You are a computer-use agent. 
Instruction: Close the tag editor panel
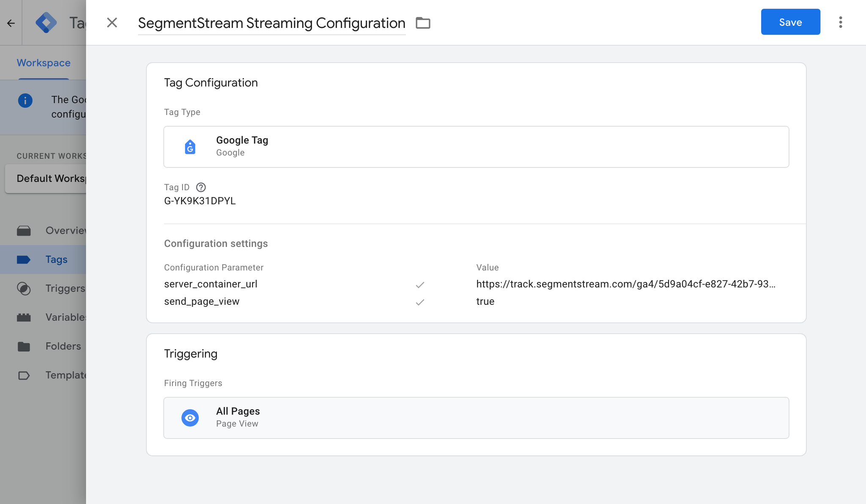[x=112, y=22]
